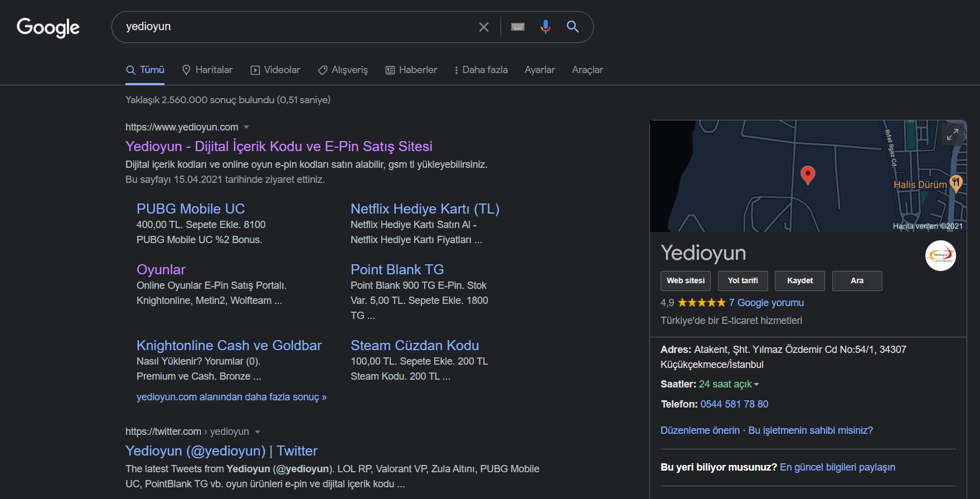The image size is (980, 499).
Task: Click the Kaydet button
Action: click(800, 281)
